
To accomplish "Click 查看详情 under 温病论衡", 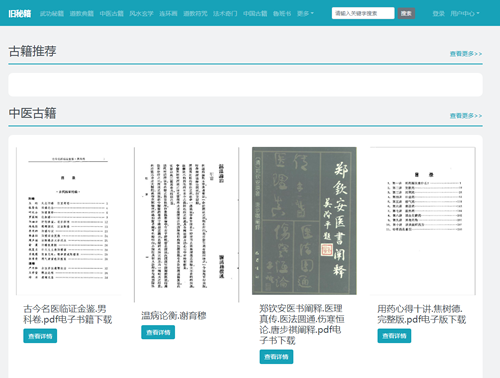I will click(158, 332).
